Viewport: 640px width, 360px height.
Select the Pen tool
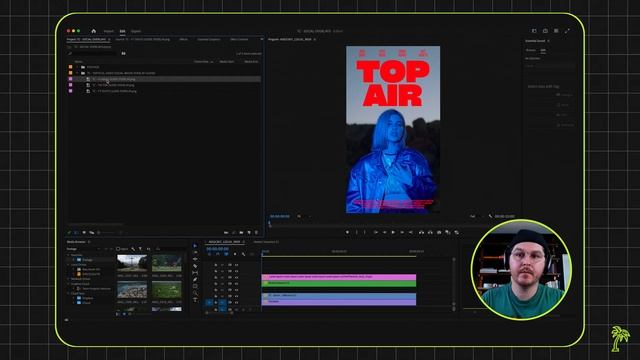pos(195,279)
